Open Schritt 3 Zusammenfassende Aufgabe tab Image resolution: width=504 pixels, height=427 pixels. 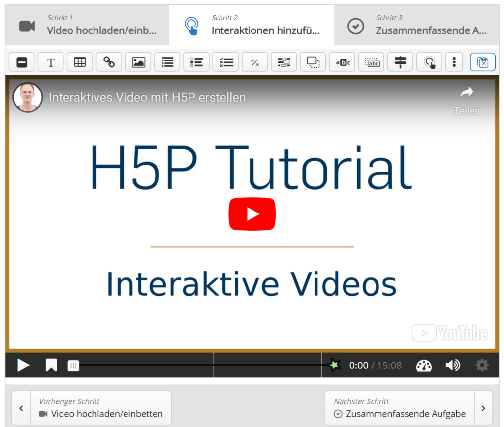pos(416,26)
